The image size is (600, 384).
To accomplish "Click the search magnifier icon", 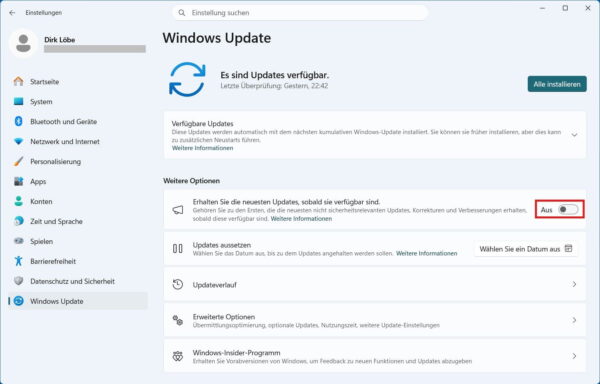I will pyautogui.click(x=182, y=13).
